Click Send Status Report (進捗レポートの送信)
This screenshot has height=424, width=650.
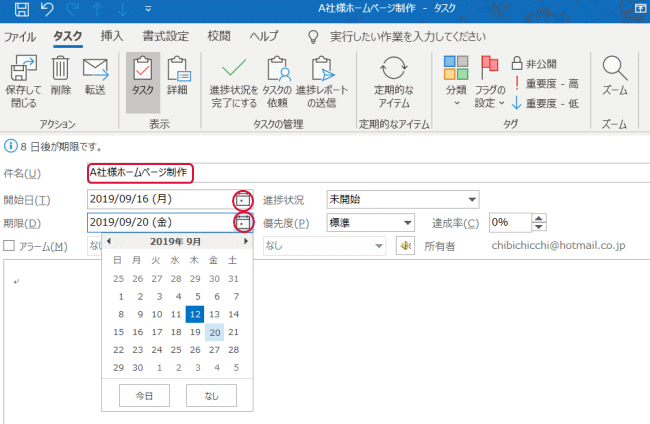point(322,82)
